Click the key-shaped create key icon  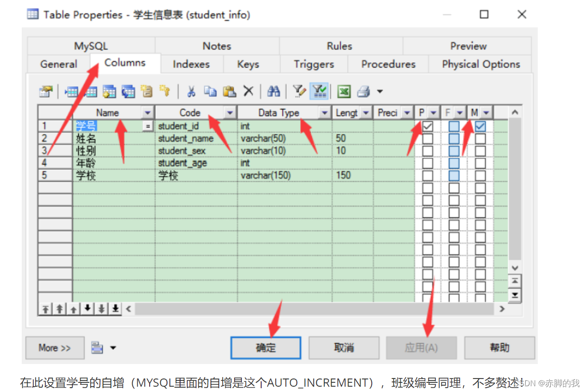point(165,91)
